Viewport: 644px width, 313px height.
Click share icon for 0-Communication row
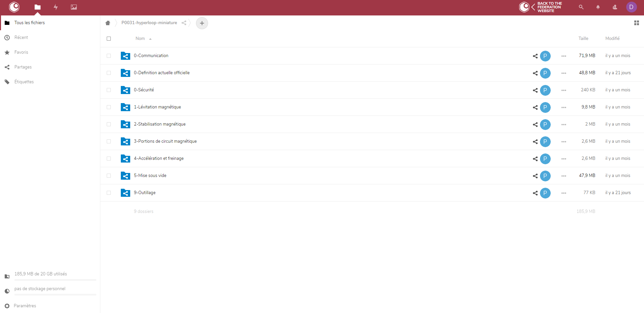[x=535, y=56]
